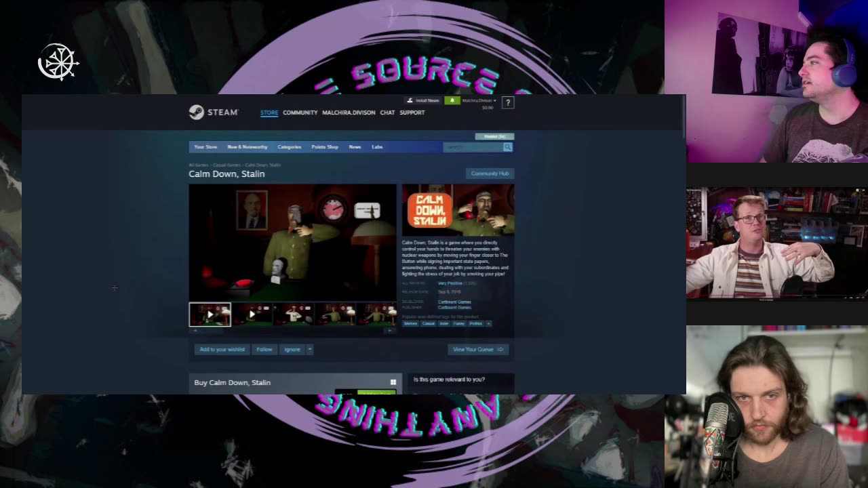This screenshot has height=488, width=868.
Task: Select the second trailer thumbnail
Action: [252, 314]
